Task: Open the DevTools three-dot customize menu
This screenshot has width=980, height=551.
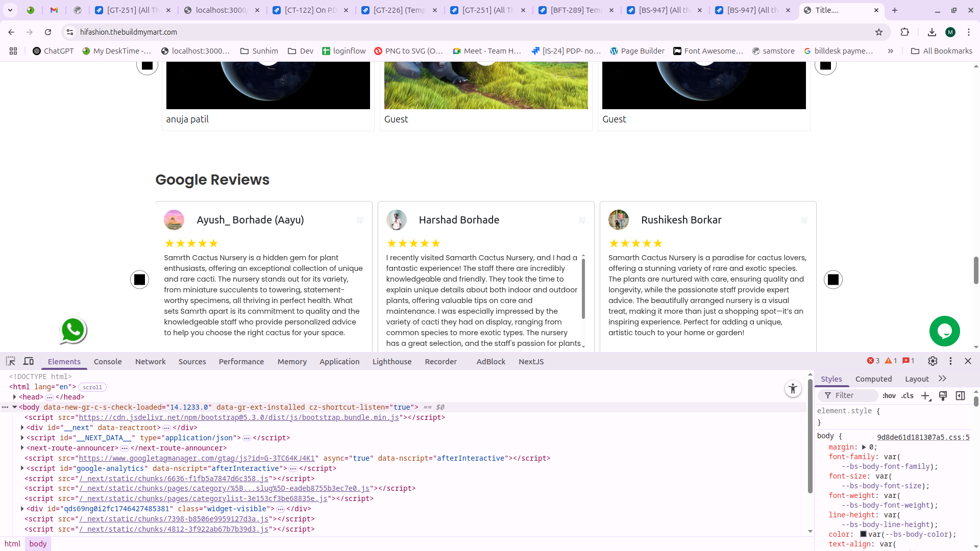Action: 950,361
